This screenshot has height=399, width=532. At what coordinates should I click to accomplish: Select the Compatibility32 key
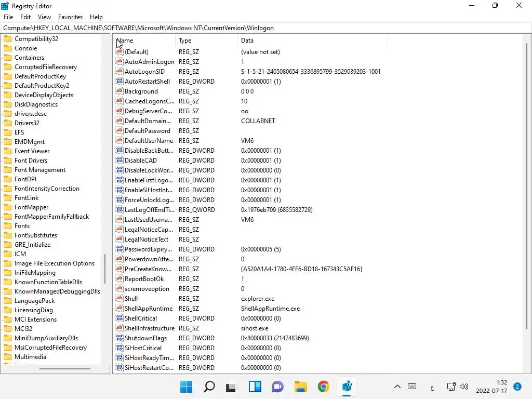(x=36, y=38)
